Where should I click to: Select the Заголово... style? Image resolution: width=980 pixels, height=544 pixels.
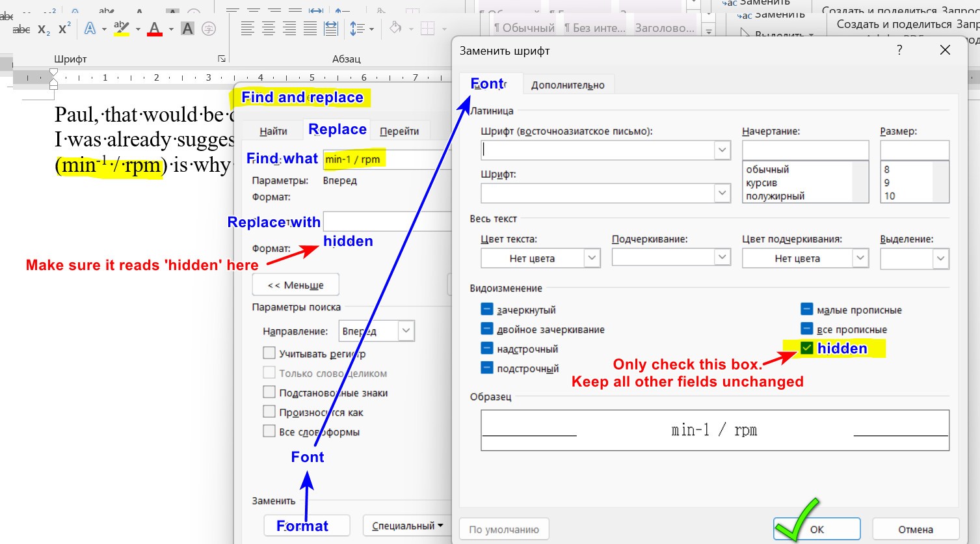[665, 28]
